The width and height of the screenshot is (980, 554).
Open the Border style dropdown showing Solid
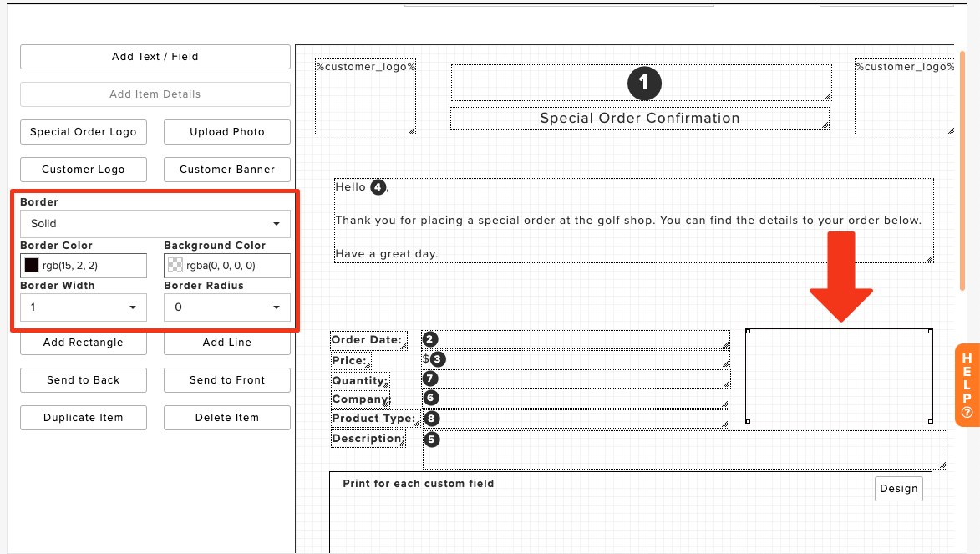[155, 224]
